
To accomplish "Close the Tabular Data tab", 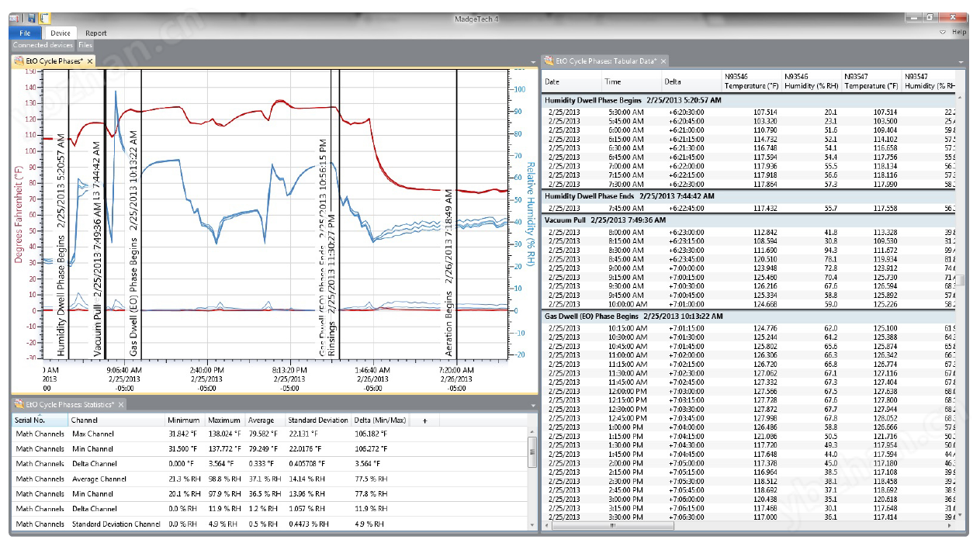I will click(664, 61).
